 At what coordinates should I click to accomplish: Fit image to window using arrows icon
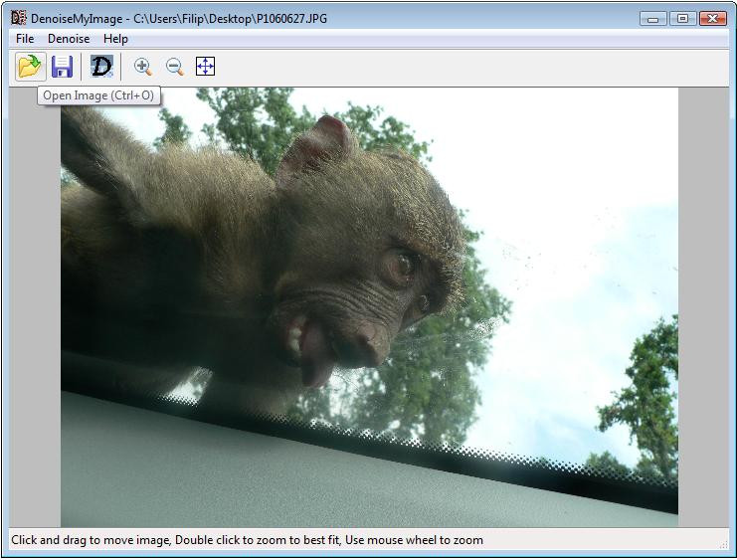click(206, 67)
